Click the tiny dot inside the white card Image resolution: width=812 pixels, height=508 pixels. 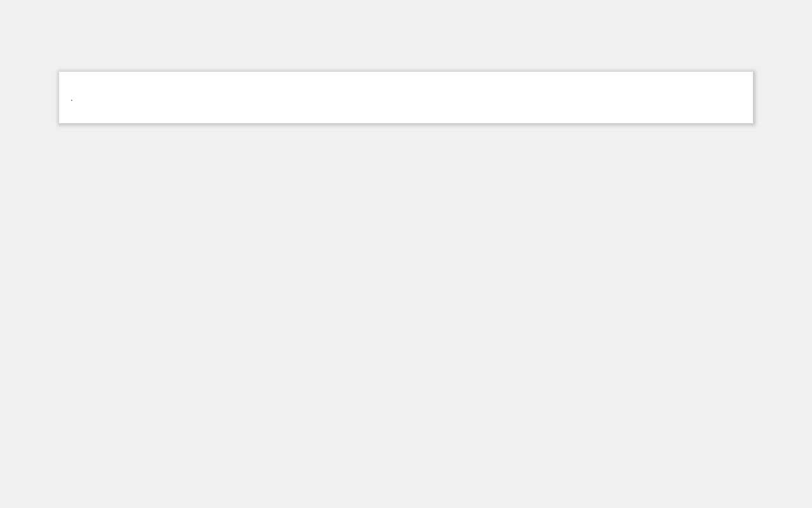pos(72,100)
